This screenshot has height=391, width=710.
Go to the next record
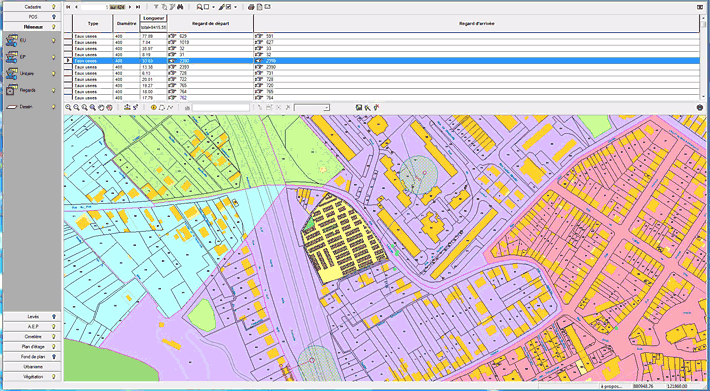pyautogui.click(x=130, y=7)
